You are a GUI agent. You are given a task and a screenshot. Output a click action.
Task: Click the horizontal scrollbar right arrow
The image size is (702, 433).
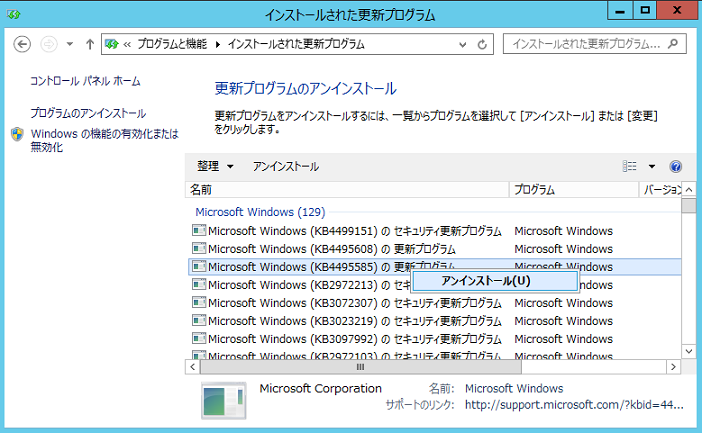673,367
